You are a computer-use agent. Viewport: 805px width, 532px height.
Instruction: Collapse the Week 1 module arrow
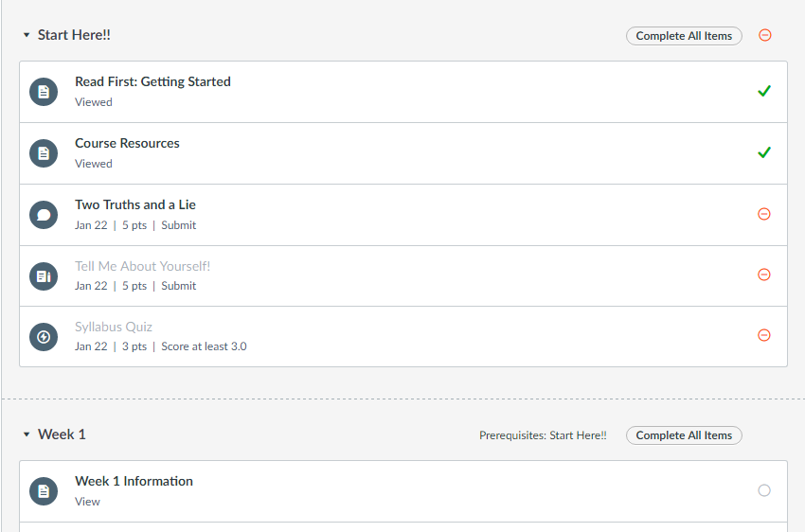[27, 435]
